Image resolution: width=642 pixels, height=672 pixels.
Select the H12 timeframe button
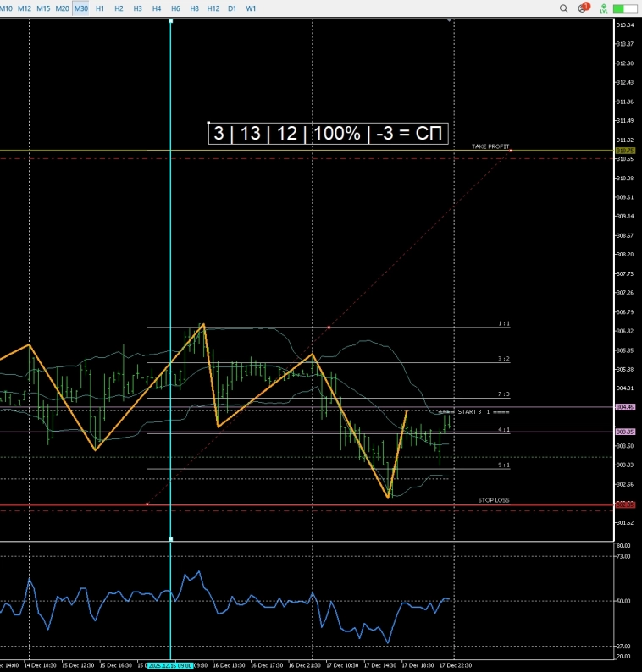click(x=213, y=8)
